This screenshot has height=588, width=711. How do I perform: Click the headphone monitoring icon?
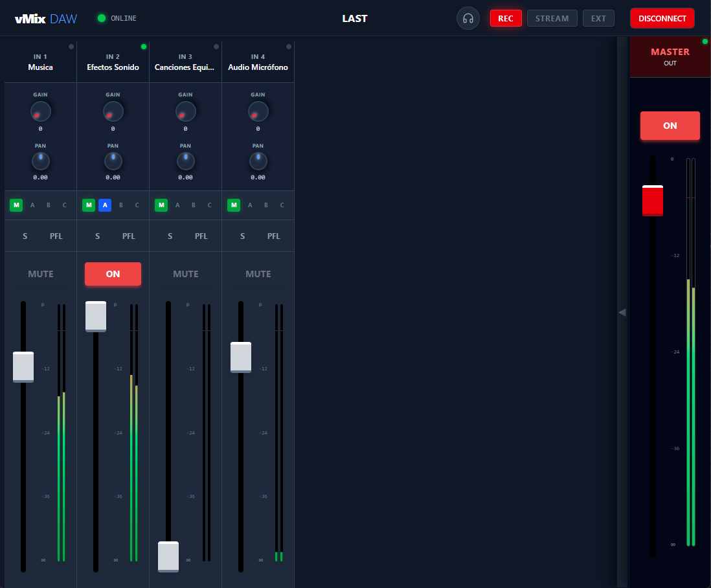[x=468, y=18]
